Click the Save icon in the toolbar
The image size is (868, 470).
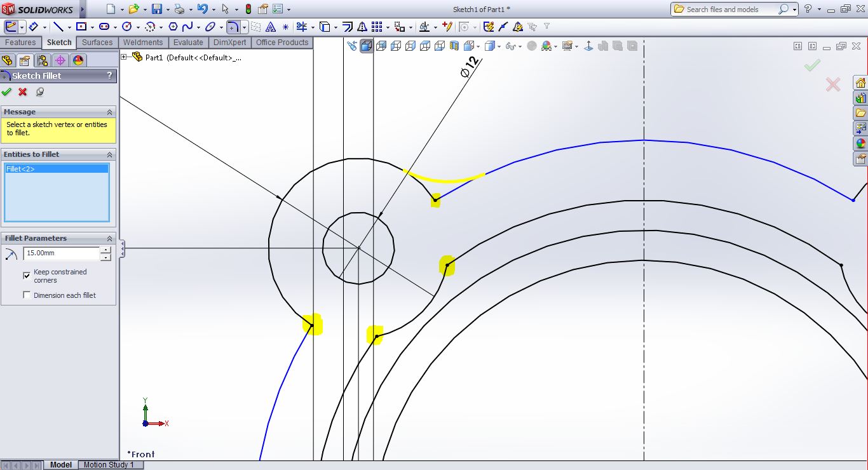156,9
